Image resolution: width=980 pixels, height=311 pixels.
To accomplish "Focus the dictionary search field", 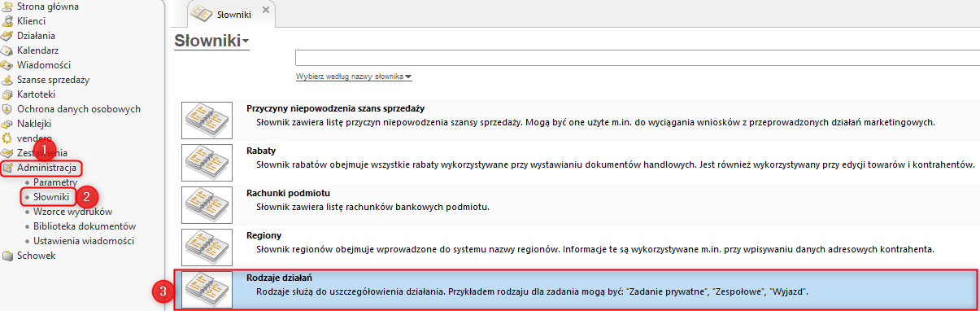I will 638,58.
